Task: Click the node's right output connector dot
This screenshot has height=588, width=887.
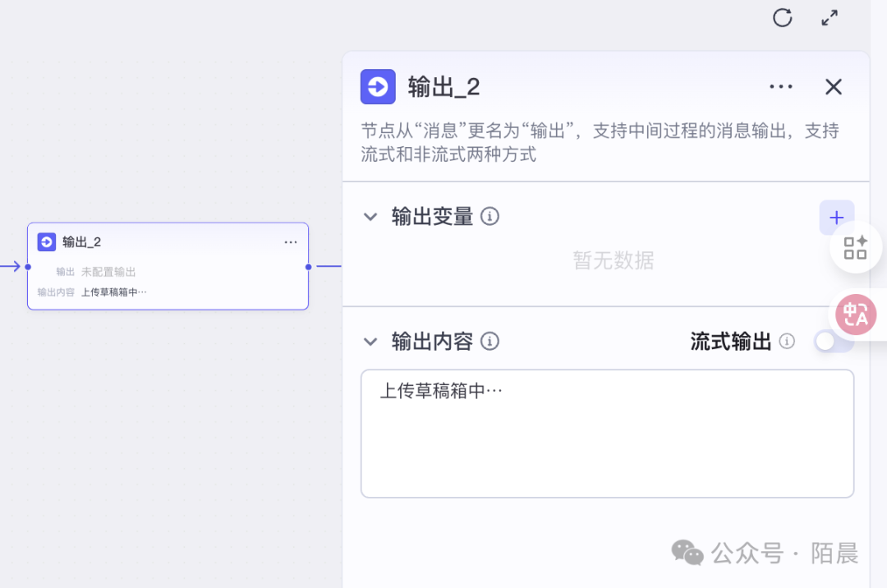Action: click(x=309, y=267)
